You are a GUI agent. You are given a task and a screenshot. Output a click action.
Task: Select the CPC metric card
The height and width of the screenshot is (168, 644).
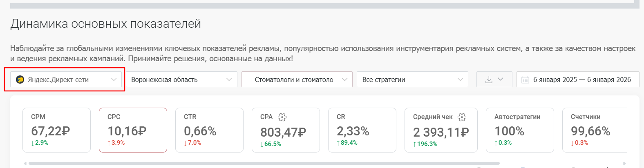tap(133, 130)
